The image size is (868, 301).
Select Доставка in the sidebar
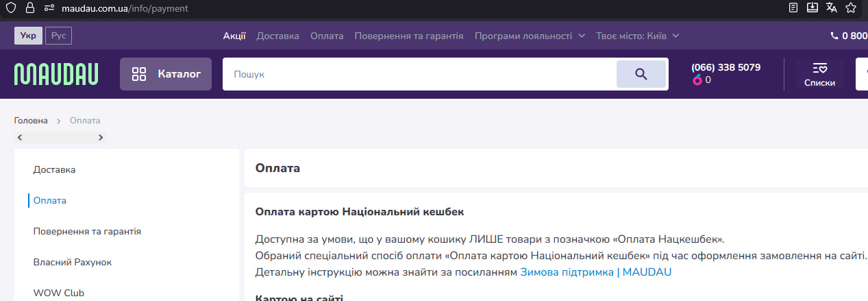coord(54,169)
